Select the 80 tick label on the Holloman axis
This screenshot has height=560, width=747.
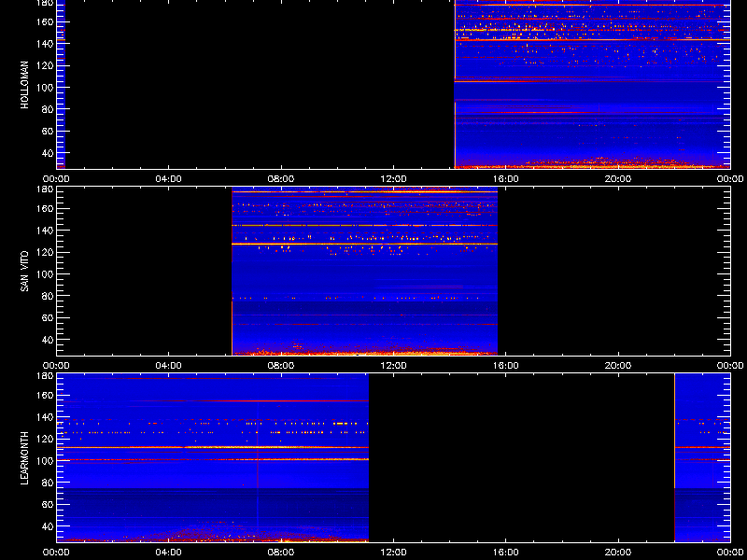(47, 109)
